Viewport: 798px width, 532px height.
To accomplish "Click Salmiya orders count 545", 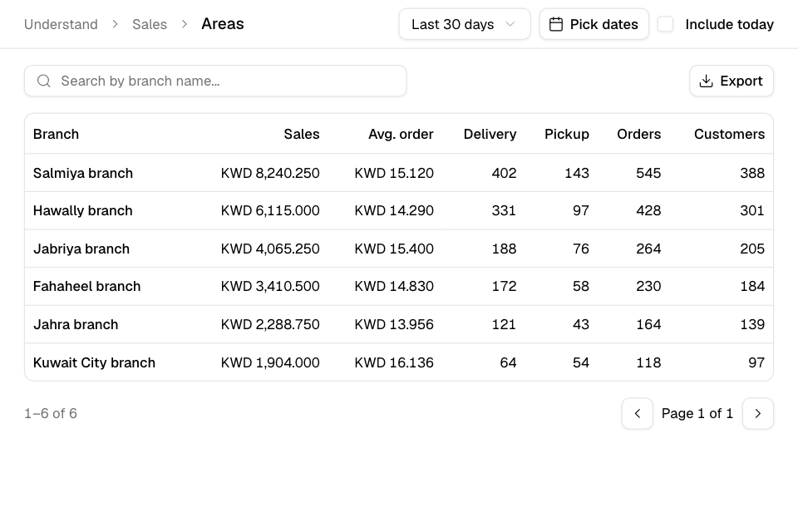I will coord(649,173).
